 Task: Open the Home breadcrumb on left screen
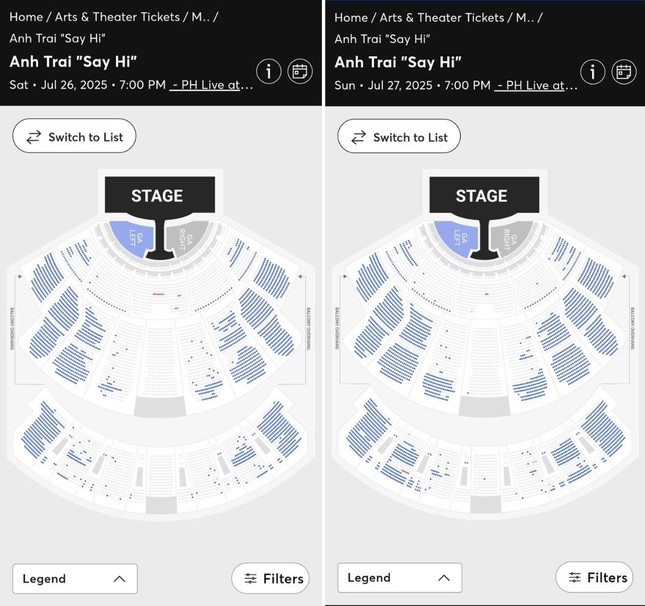point(26,17)
